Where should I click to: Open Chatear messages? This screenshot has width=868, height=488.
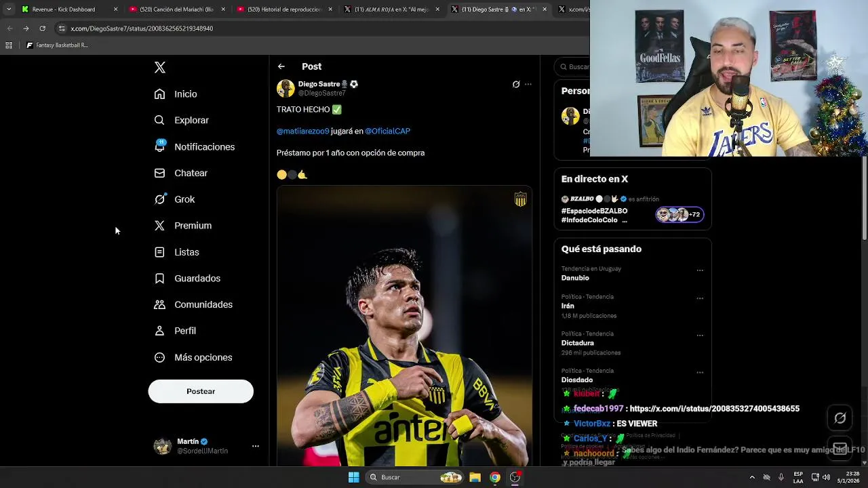click(x=181, y=173)
